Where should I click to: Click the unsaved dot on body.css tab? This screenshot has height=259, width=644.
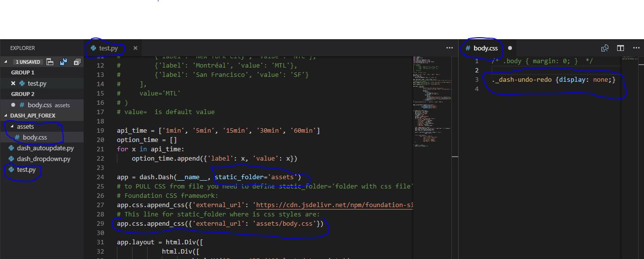click(x=510, y=48)
